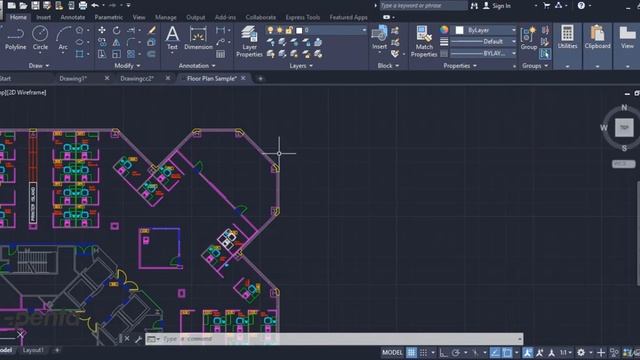The width and height of the screenshot is (640, 360).
Task: Open the annotation scale 1:1 dropdown
Action: [565, 353]
